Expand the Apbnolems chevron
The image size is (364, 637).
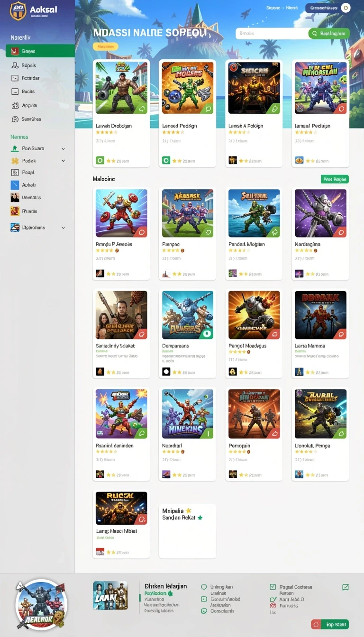pos(63,227)
